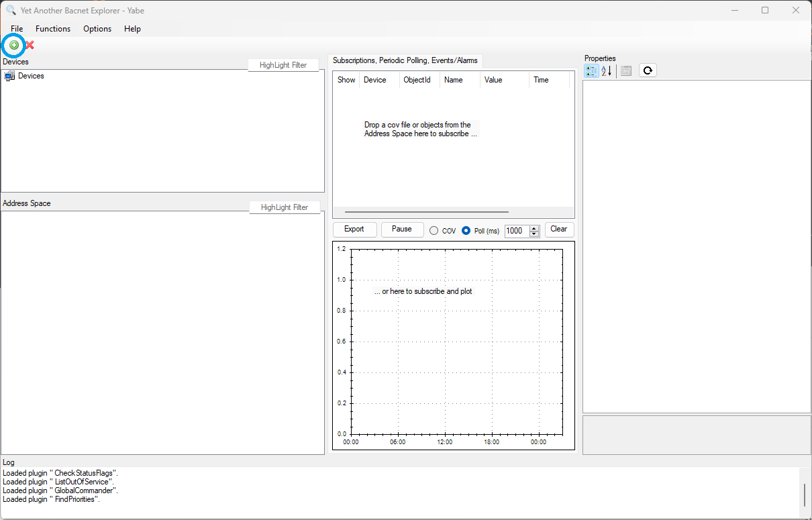Viewport: 812px width, 520px height.
Task: Decrease the poll interval with down arrow
Action: click(x=534, y=234)
